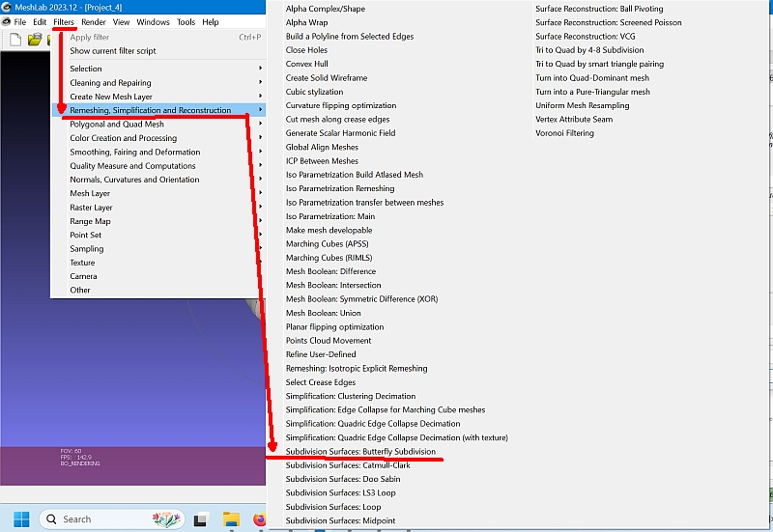Choose Subdivision Surfaces: Midpoint
This screenshot has width=773, height=532.
[341, 520]
